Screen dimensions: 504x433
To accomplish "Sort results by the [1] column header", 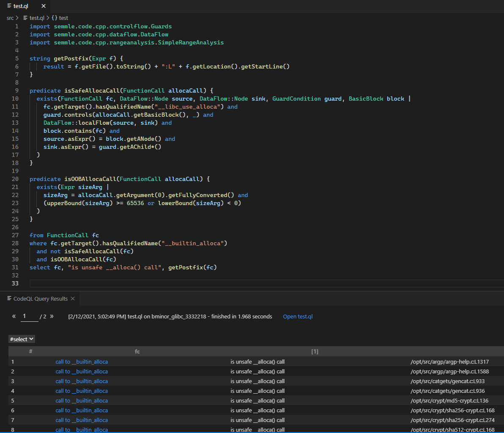I will pos(315,351).
